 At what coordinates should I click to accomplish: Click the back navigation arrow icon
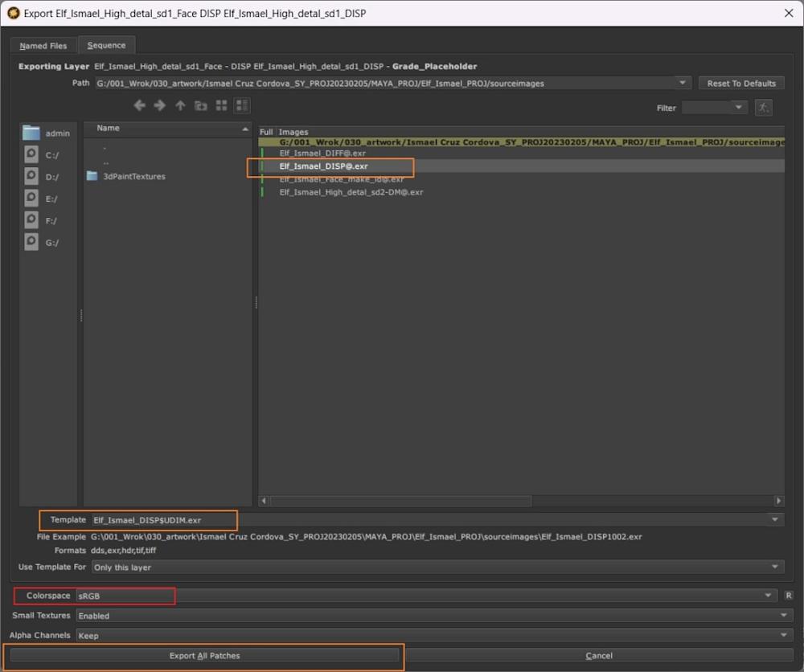click(139, 105)
